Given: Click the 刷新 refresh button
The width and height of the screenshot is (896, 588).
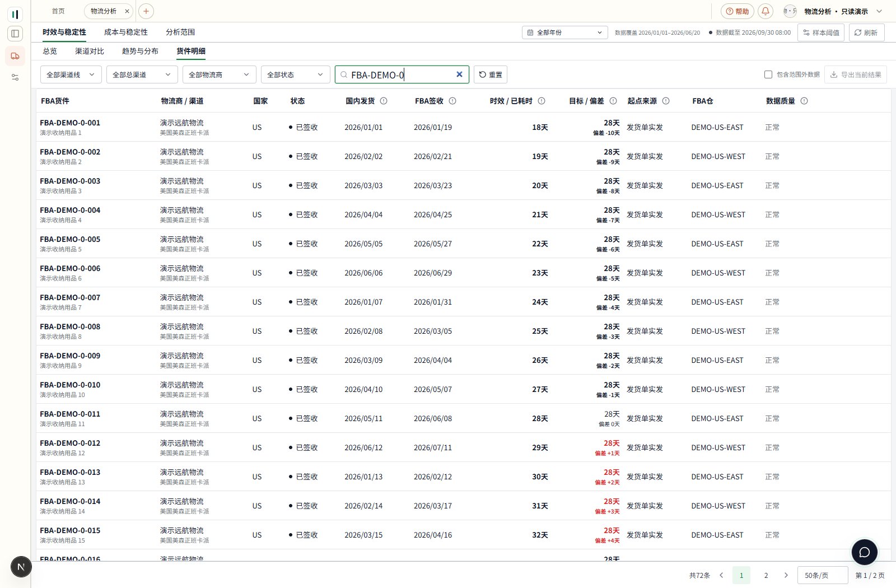Looking at the screenshot, I should coord(866,32).
